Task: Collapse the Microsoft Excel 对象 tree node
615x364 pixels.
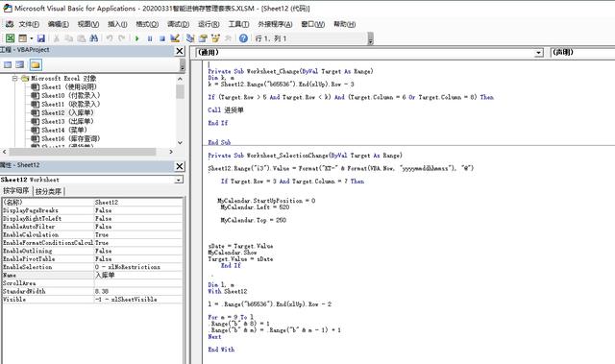Action: (15, 79)
